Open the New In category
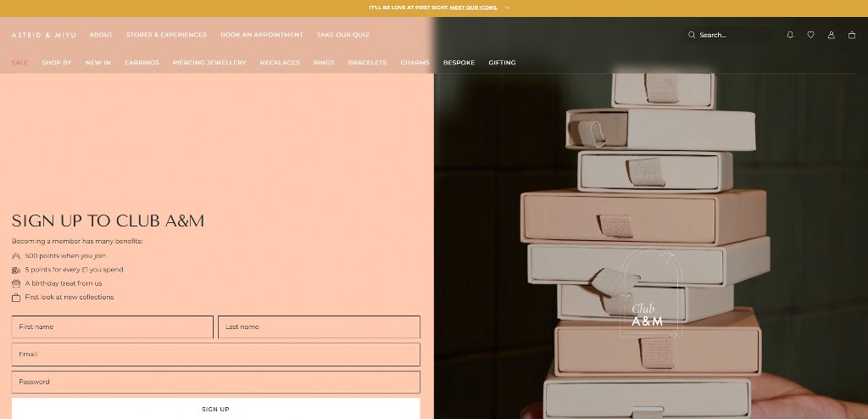868x419 pixels. click(x=98, y=63)
